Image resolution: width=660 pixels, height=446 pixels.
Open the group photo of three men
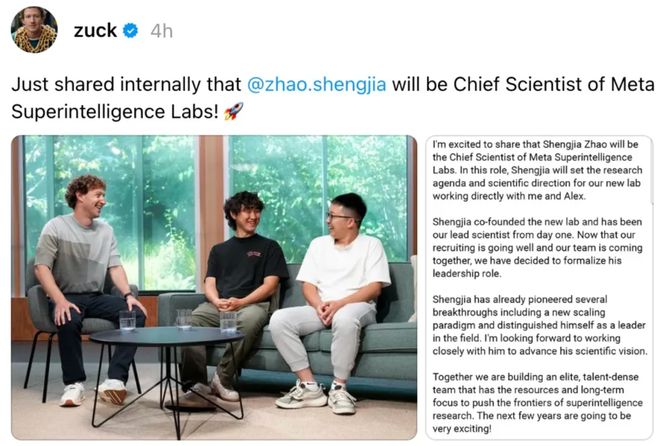214,288
